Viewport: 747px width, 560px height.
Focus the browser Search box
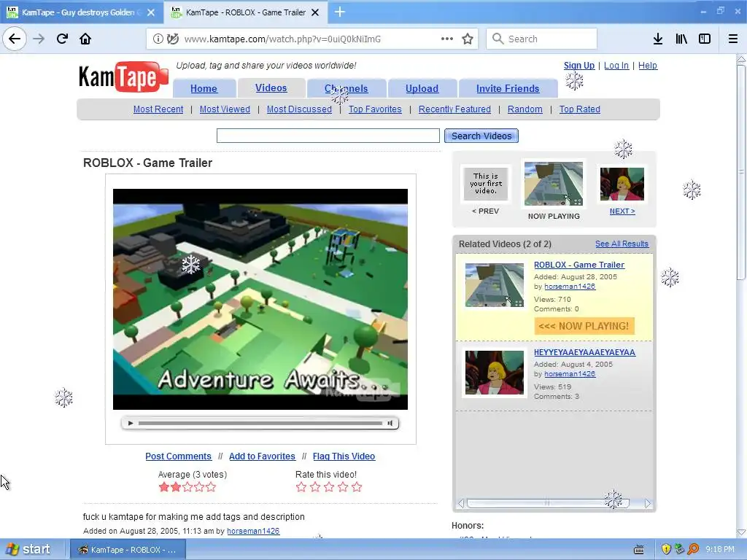point(542,39)
